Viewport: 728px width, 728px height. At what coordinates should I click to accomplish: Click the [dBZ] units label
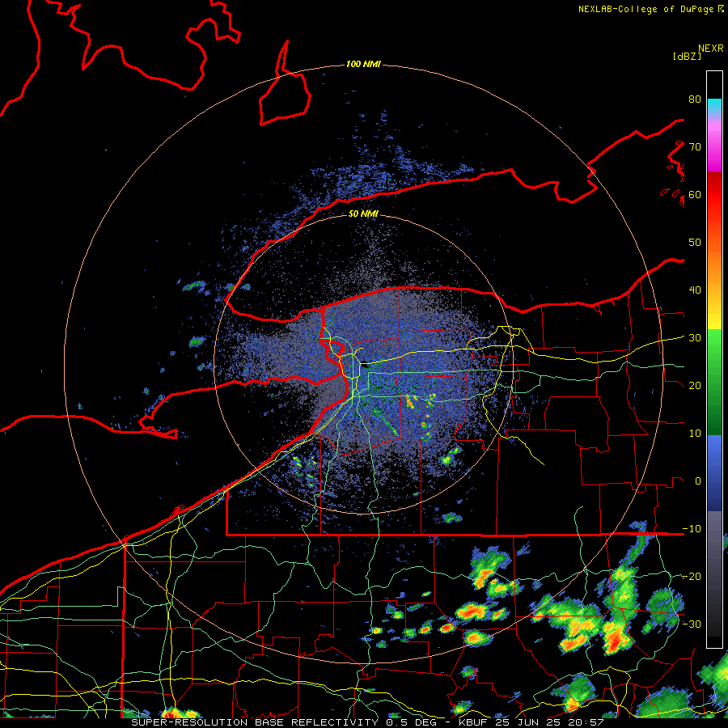[687, 56]
